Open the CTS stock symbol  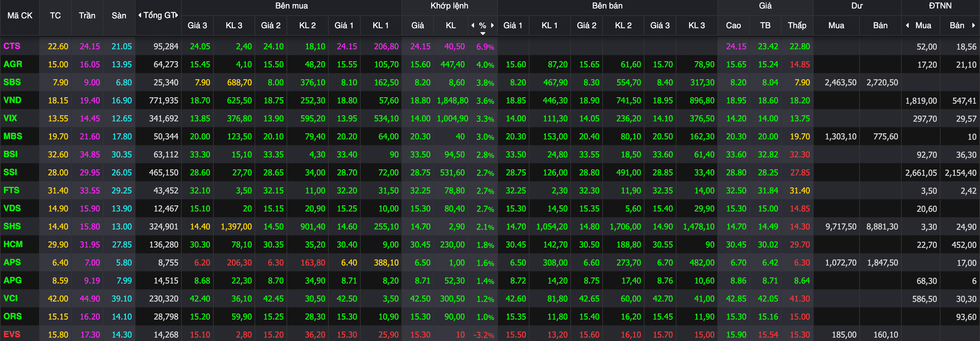pyautogui.click(x=12, y=46)
